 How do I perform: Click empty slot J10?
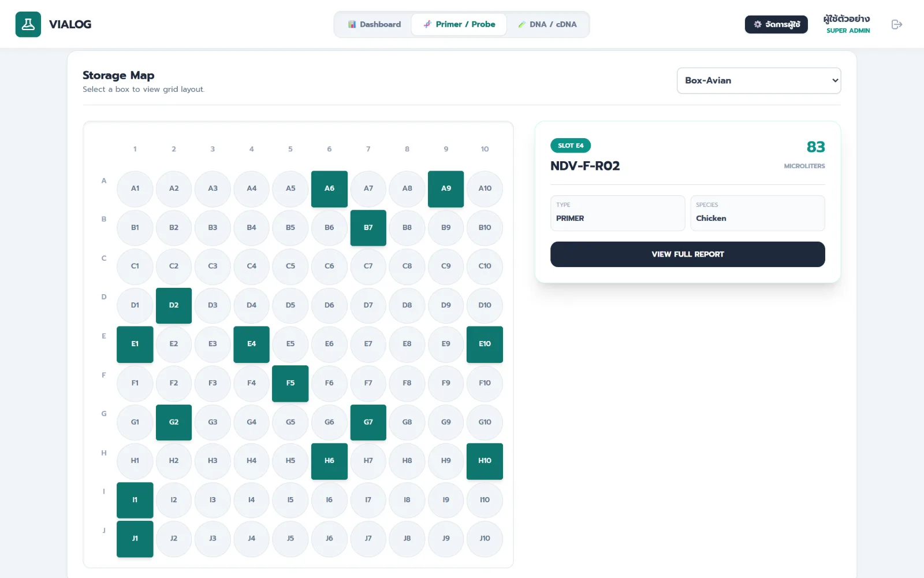click(x=485, y=539)
